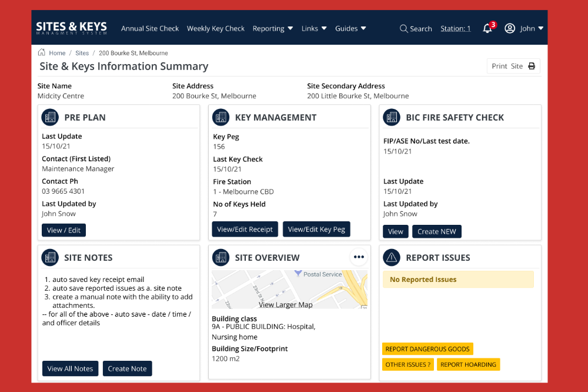Open the notifications bell icon

pos(487,28)
